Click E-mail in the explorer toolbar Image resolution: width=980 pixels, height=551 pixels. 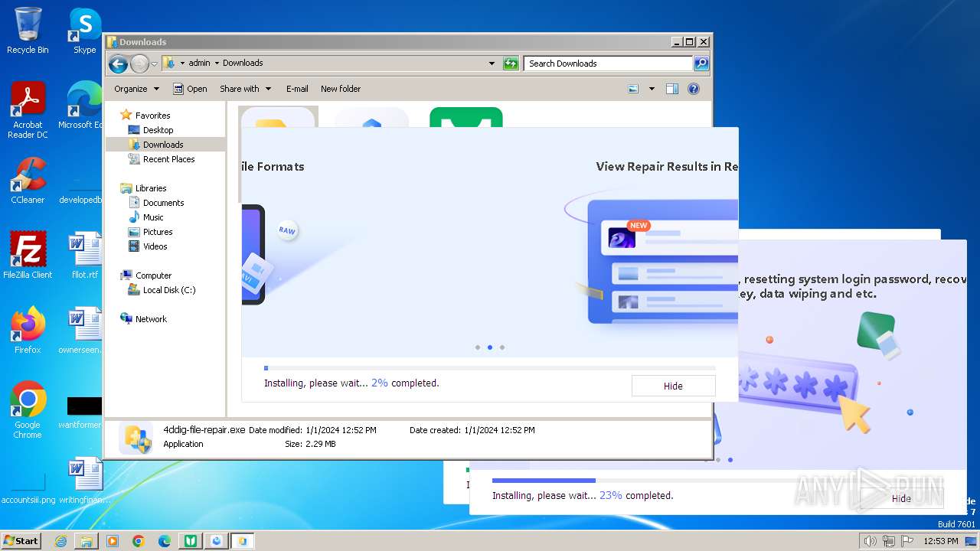pyautogui.click(x=297, y=89)
